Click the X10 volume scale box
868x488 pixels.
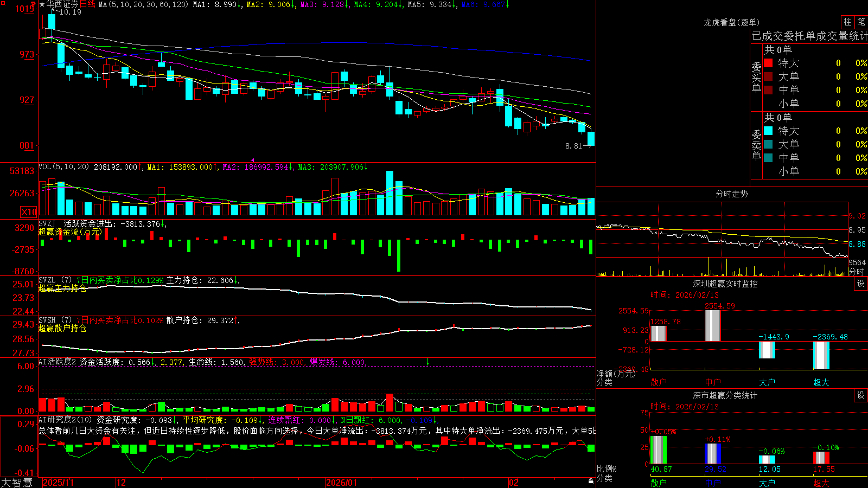(x=29, y=212)
